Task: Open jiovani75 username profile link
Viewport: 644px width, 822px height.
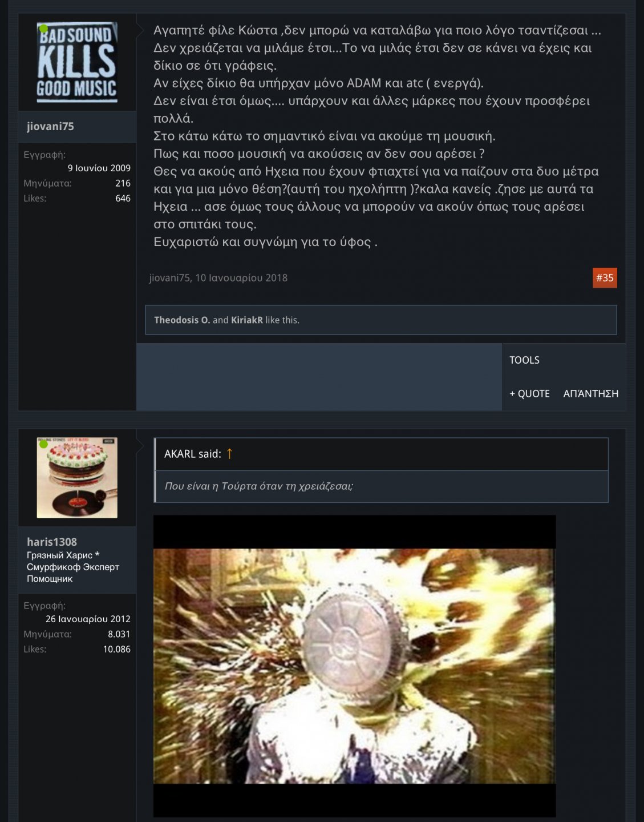Action: click(50, 126)
